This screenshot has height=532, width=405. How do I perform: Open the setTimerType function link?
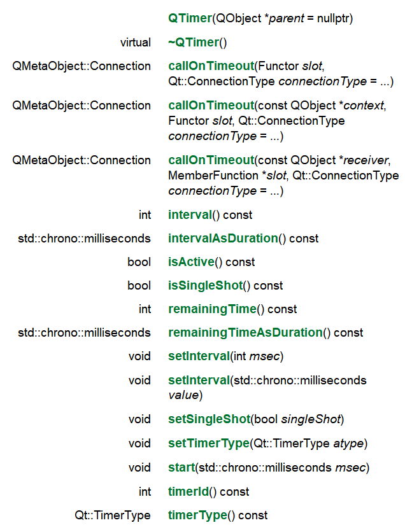pyautogui.click(x=208, y=444)
